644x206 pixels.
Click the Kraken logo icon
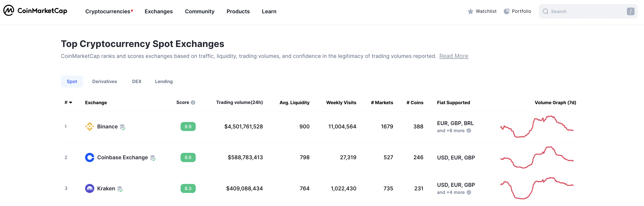[x=90, y=188]
